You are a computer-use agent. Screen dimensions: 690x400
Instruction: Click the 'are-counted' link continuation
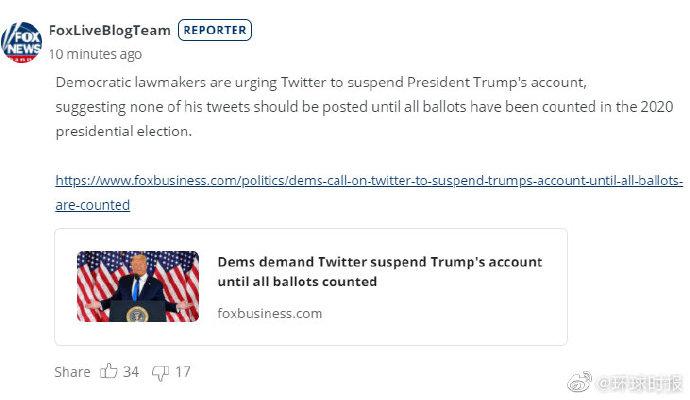(92, 205)
